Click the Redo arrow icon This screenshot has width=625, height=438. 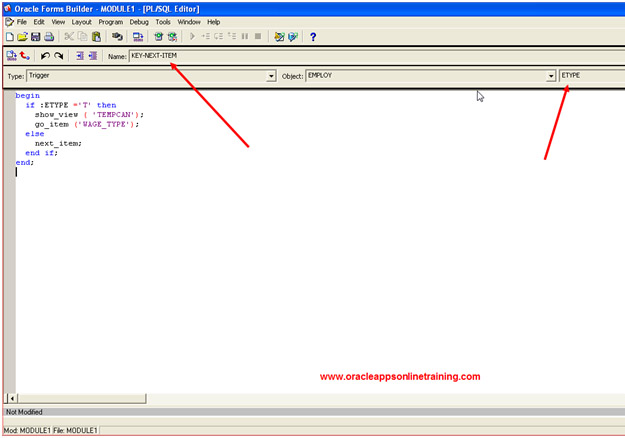[x=58, y=56]
